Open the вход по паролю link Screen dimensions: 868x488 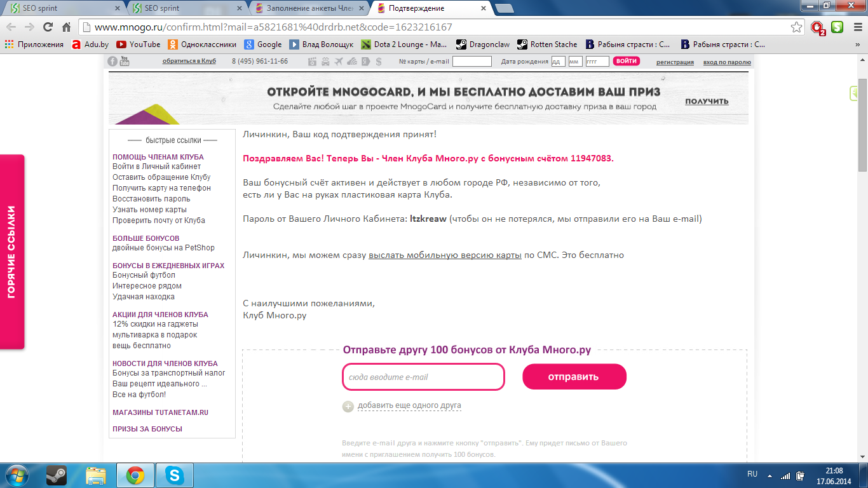pos(727,62)
